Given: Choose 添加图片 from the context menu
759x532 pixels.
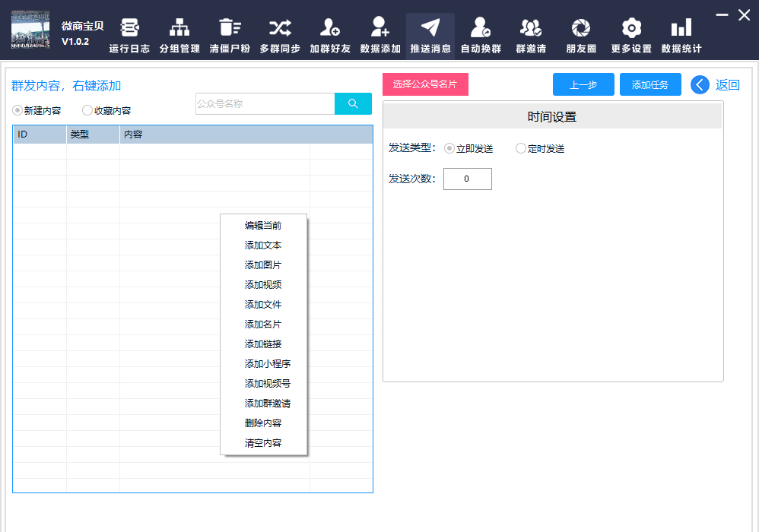Looking at the screenshot, I should click(x=263, y=265).
